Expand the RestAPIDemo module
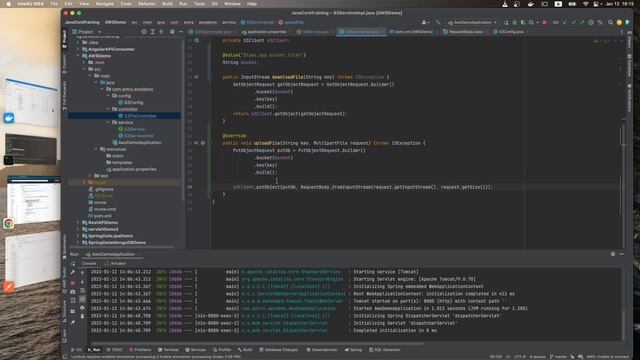The image size is (640, 360). click(x=78, y=222)
